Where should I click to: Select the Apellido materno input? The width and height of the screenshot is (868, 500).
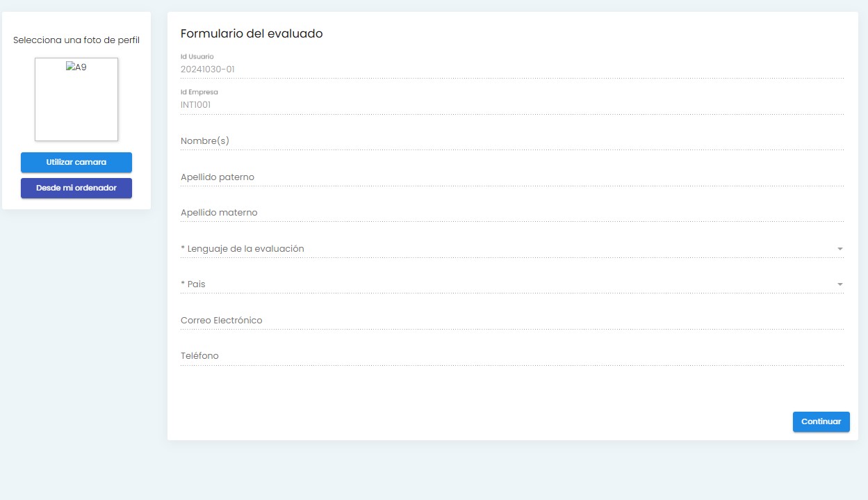pyautogui.click(x=511, y=213)
